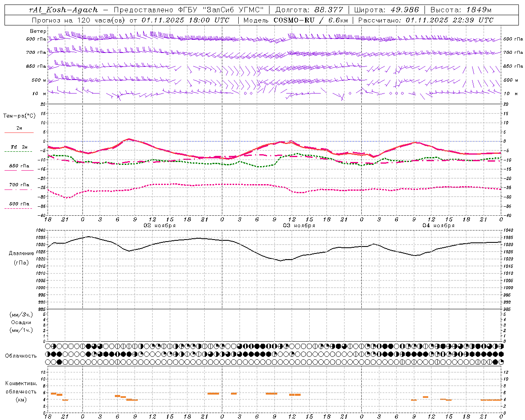Click the Облачность panel label
This screenshot has height=420, width=525.
[x=21, y=356]
